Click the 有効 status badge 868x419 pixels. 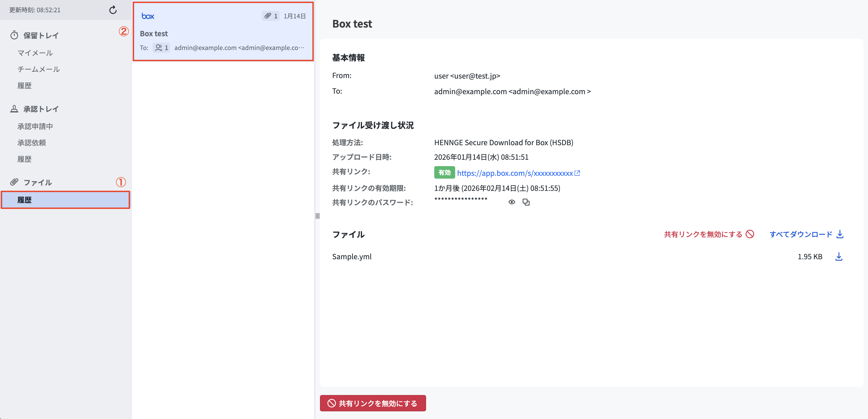tap(444, 172)
